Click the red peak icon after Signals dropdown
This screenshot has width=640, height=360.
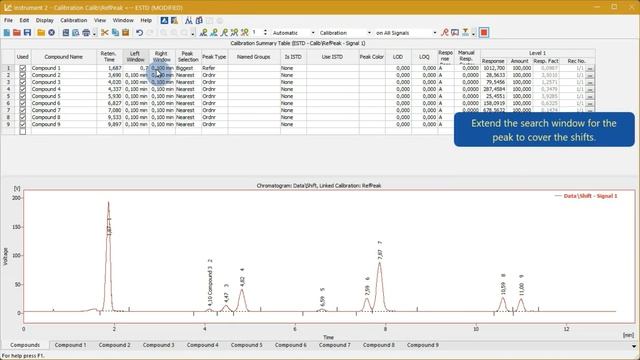tap(445, 33)
